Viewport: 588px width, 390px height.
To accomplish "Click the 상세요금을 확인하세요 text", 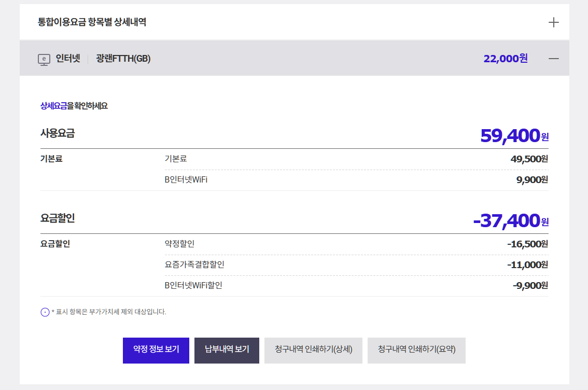I will [74, 106].
